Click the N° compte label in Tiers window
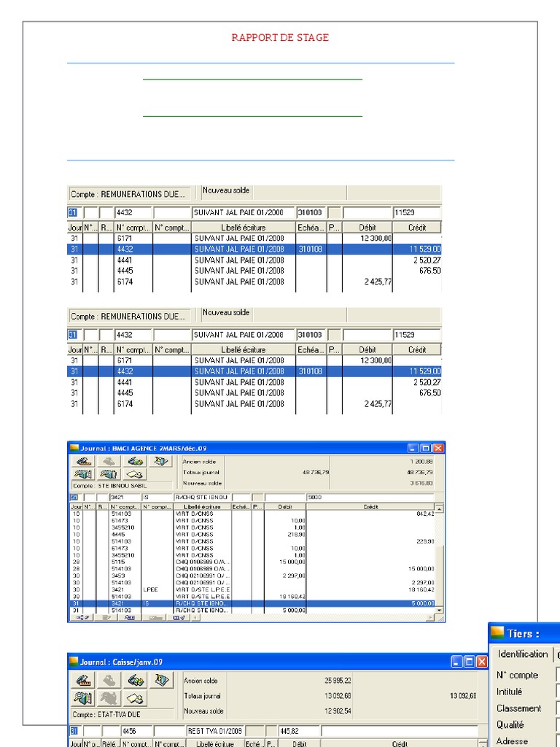The width and height of the screenshot is (560, 747). (517, 675)
